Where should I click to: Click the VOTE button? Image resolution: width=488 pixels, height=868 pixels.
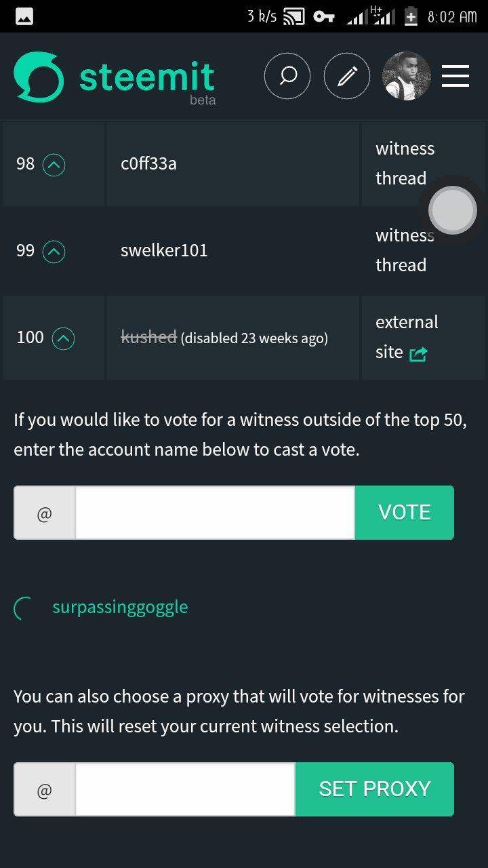pos(405,513)
